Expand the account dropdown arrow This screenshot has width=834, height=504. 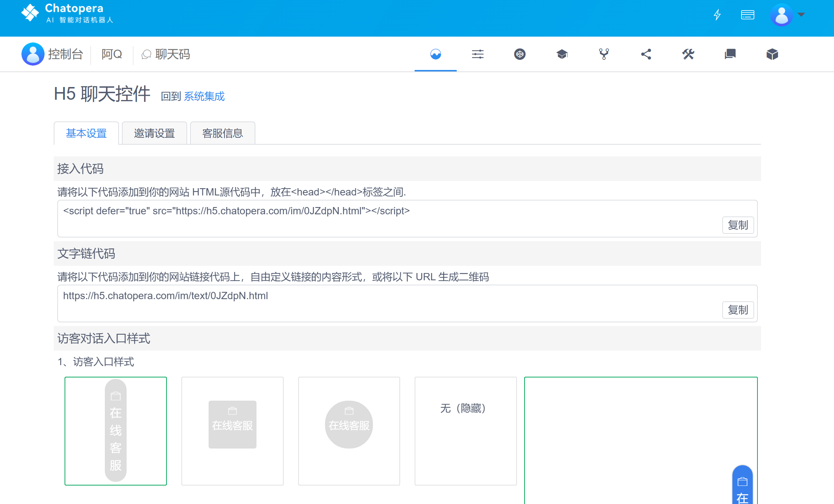pyautogui.click(x=801, y=15)
